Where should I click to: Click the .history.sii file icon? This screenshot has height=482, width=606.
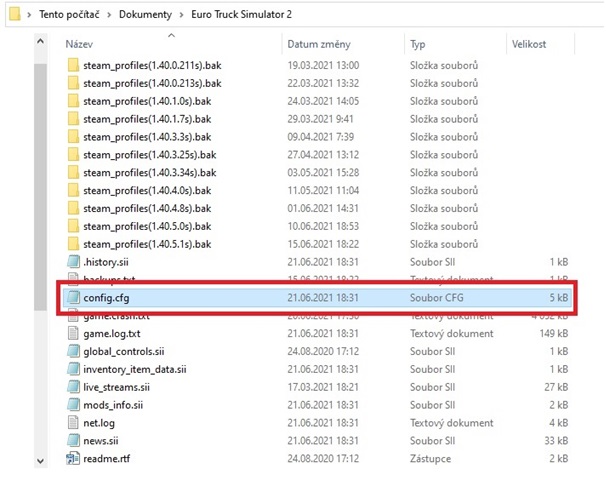coord(73,262)
